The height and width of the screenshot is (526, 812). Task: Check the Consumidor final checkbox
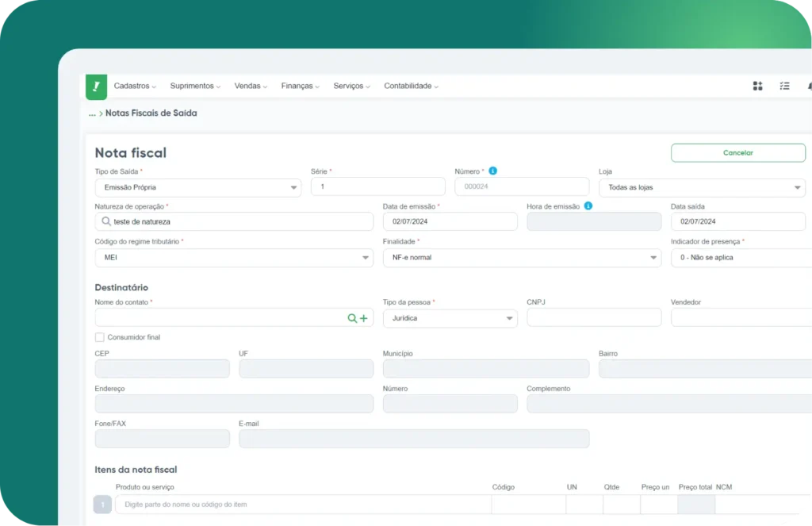pos(100,337)
